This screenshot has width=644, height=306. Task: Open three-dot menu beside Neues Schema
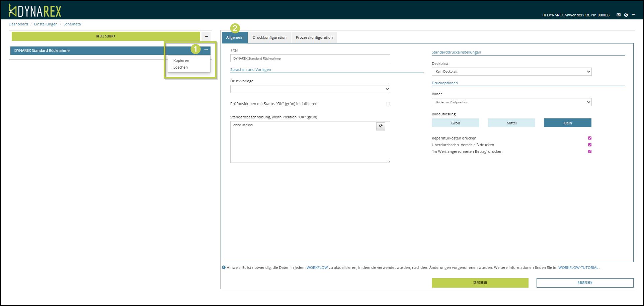coord(206,36)
